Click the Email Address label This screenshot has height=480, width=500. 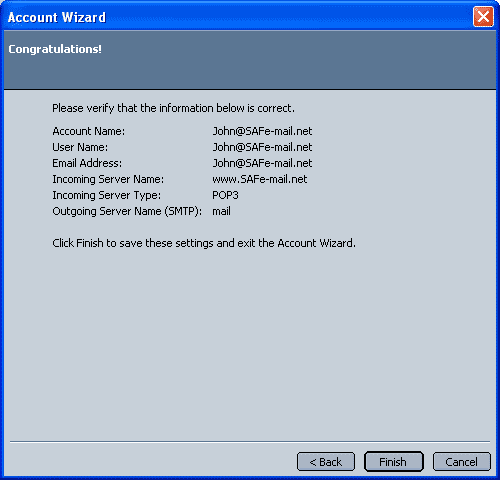[87, 163]
